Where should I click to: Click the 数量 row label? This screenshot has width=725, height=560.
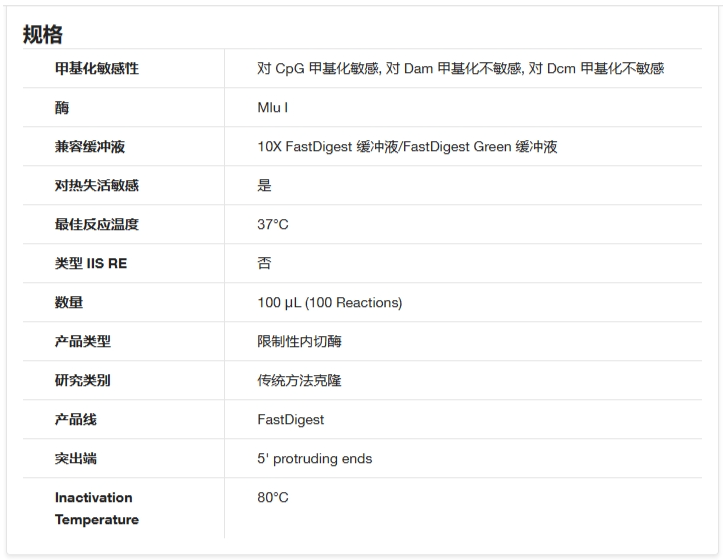(x=69, y=303)
